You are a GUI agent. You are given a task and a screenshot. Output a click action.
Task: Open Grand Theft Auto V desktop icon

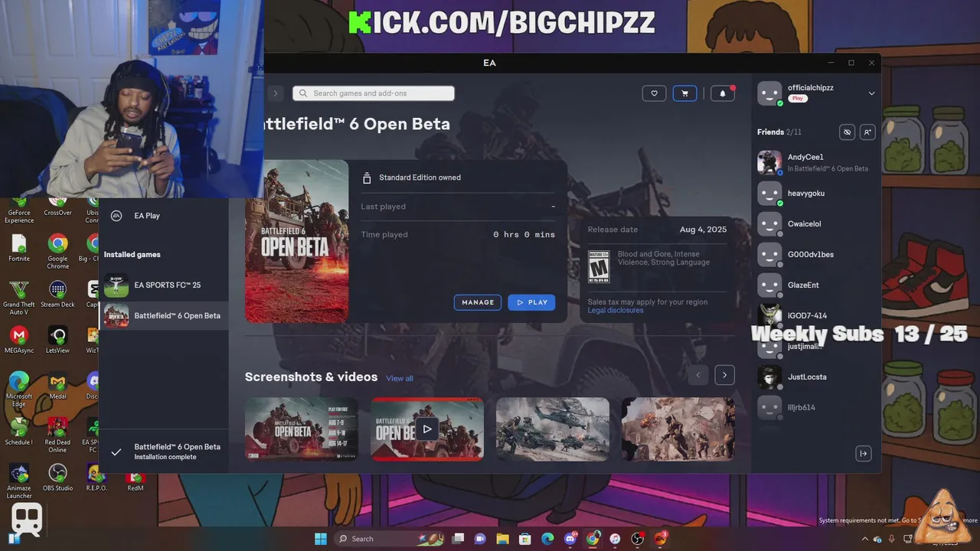[x=18, y=298]
